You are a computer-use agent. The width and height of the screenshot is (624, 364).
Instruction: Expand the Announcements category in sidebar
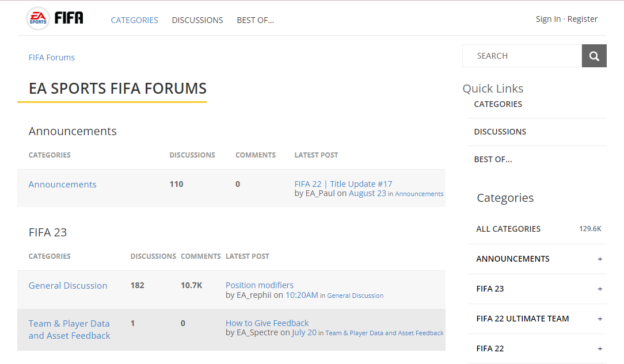tap(600, 259)
